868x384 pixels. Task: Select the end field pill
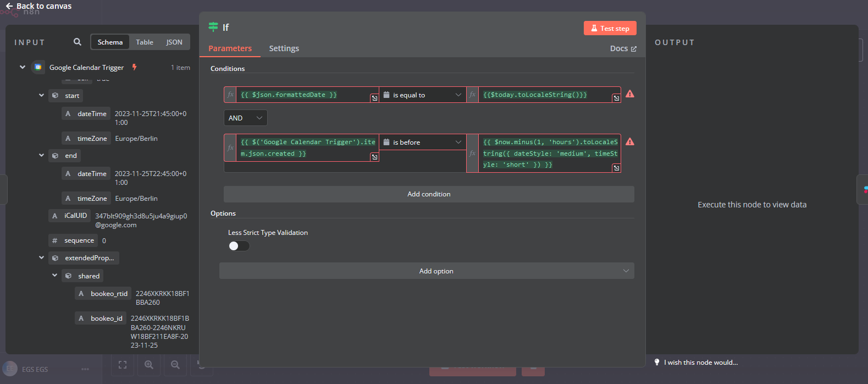(x=65, y=156)
